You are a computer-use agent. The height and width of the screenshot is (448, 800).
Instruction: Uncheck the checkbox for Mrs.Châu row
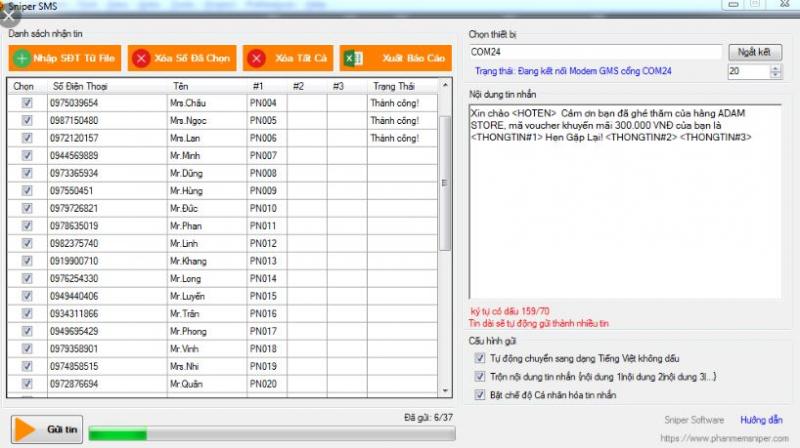click(27, 103)
